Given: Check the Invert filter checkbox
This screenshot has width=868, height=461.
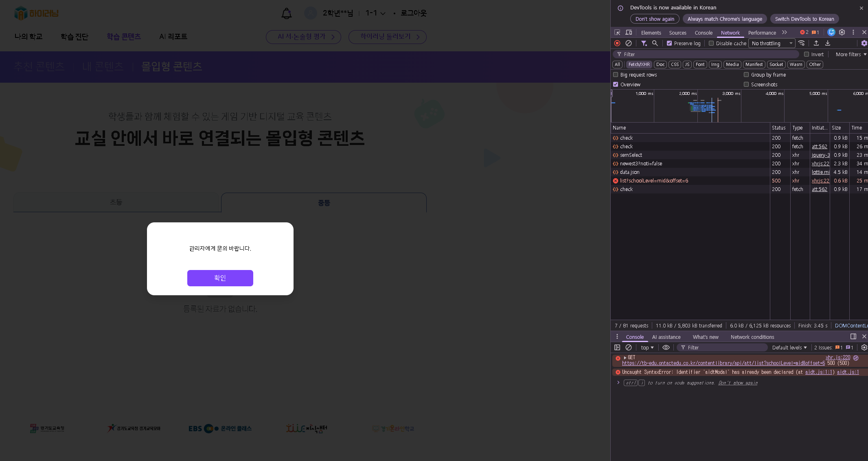Looking at the screenshot, I should tap(807, 54).
